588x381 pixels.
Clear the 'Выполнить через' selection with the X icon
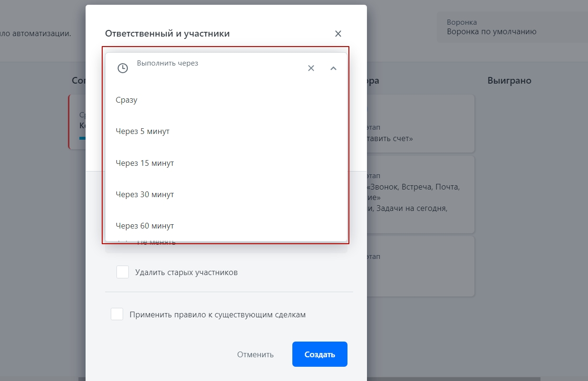click(311, 68)
